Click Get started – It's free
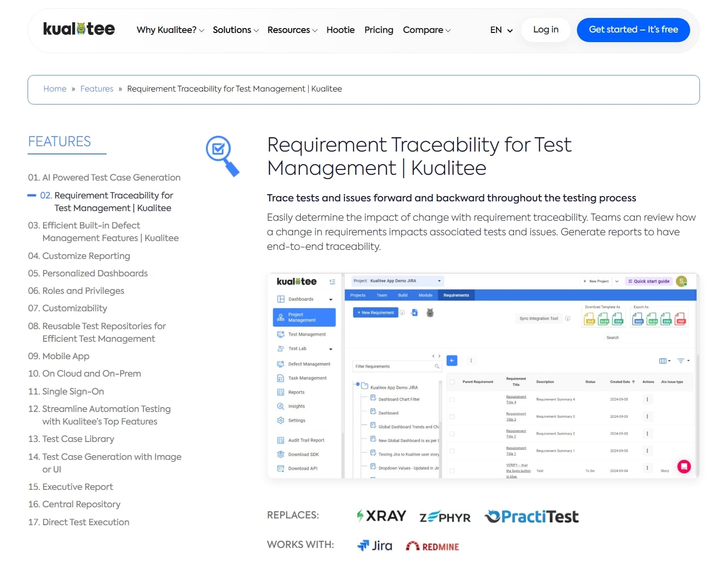The width and height of the screenshot is (728, 562). click(633, 30)
